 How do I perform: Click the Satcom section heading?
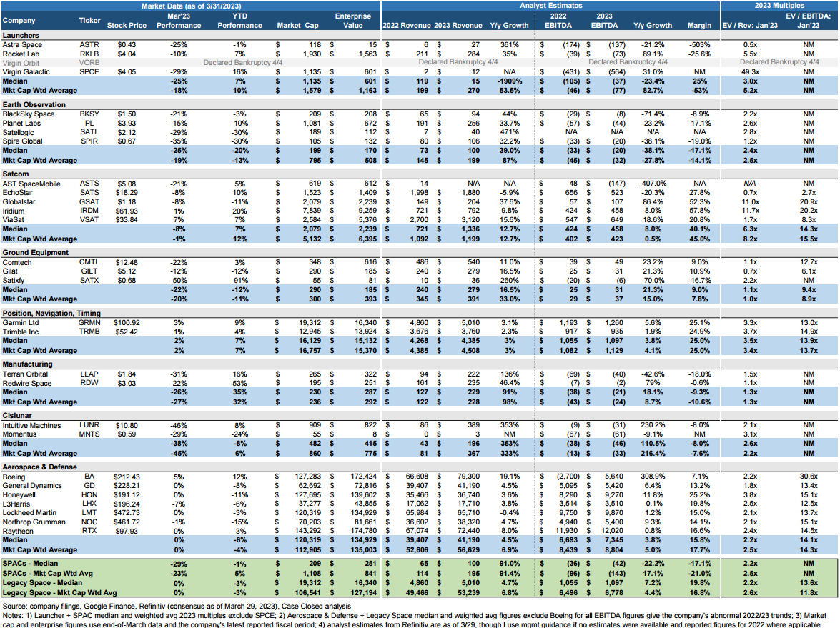click(16, 174)
